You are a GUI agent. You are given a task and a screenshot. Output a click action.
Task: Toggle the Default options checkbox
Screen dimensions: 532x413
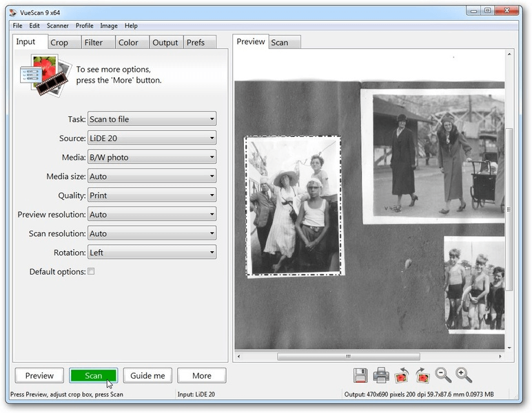(91, 272)
